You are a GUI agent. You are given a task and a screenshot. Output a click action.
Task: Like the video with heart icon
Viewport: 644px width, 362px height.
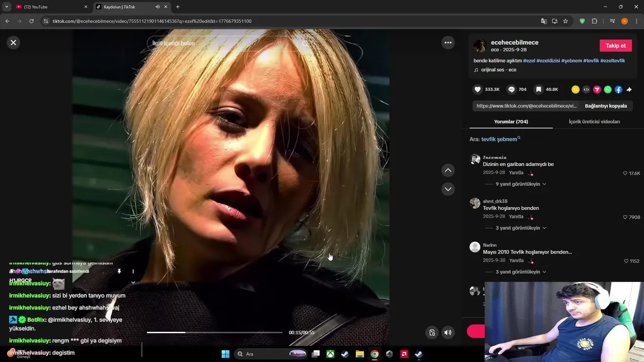point(477,89)
